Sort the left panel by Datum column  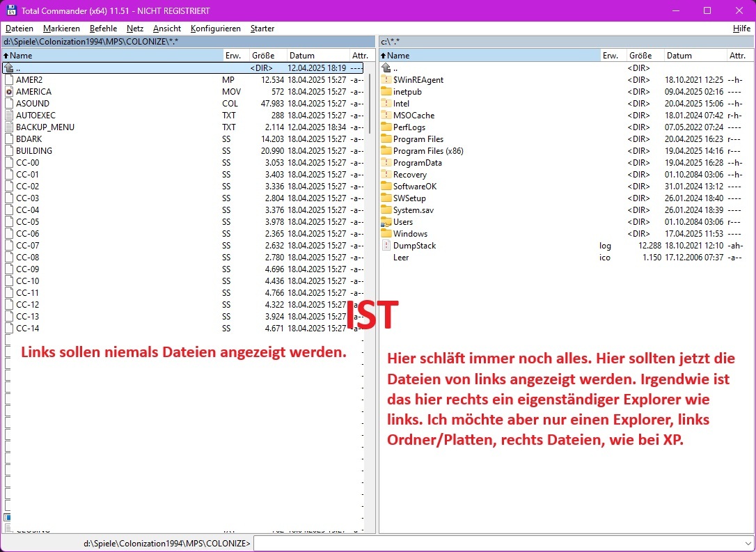(319, 56)
